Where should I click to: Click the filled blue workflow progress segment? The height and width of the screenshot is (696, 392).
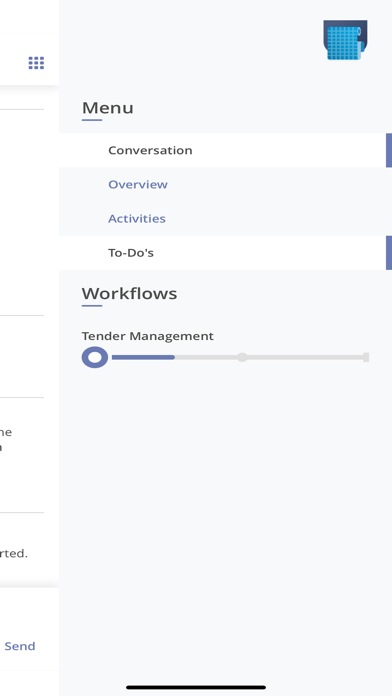click(143, 357)
